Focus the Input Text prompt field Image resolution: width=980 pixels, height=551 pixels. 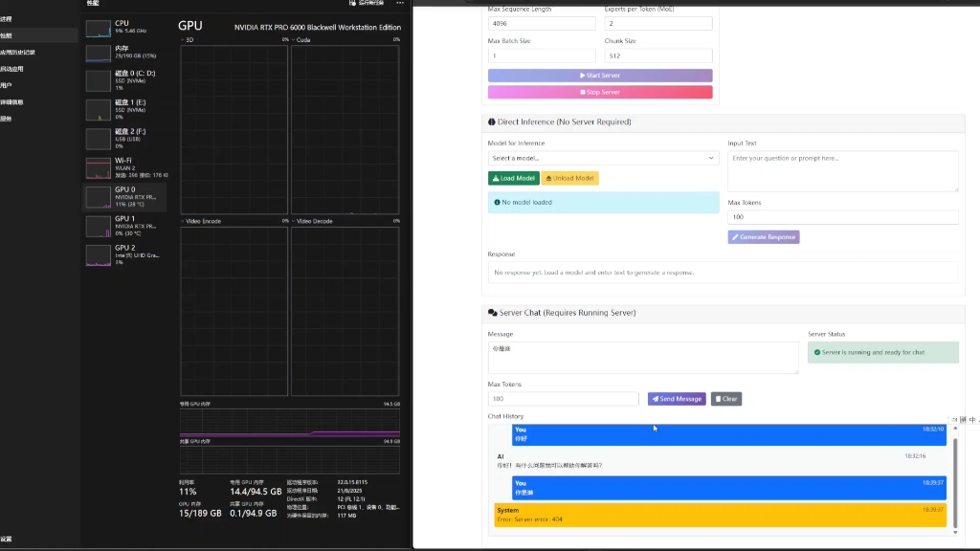pos(842,170)
